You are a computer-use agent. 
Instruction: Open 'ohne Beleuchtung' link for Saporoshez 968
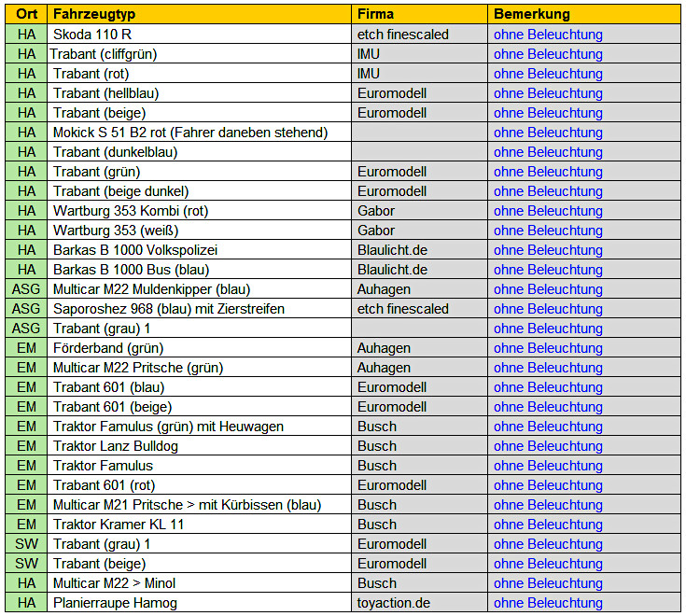pos(548,309)
